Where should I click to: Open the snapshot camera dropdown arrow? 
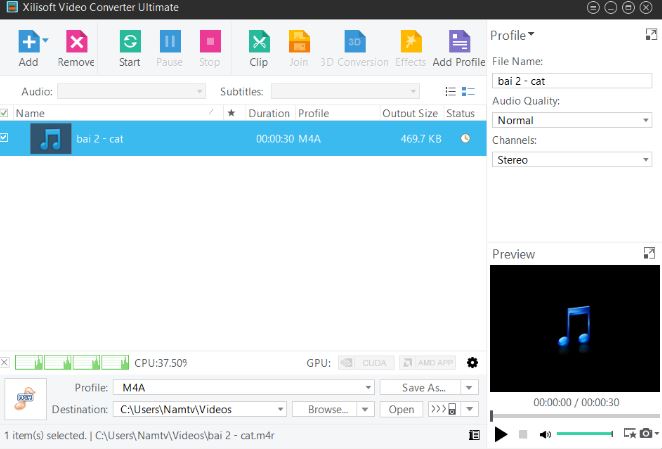[x=657, y=433]
